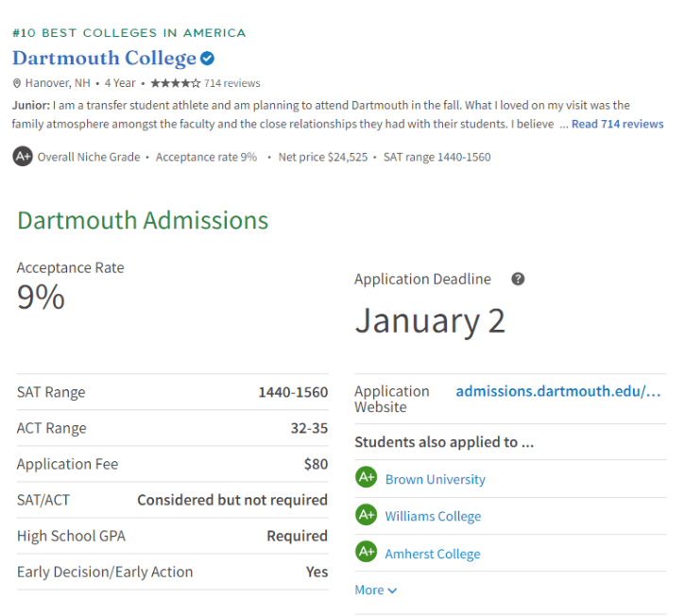The image size is (685, 616).
Task: Click the location pin icon next to Hanover, NH
Action: pyautogui.click(x=17, y=83)
